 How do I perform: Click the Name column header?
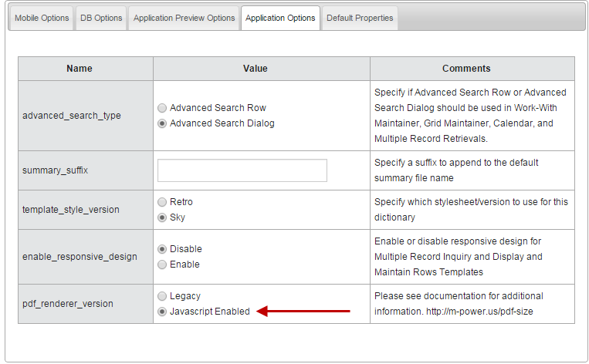[80, 69]
